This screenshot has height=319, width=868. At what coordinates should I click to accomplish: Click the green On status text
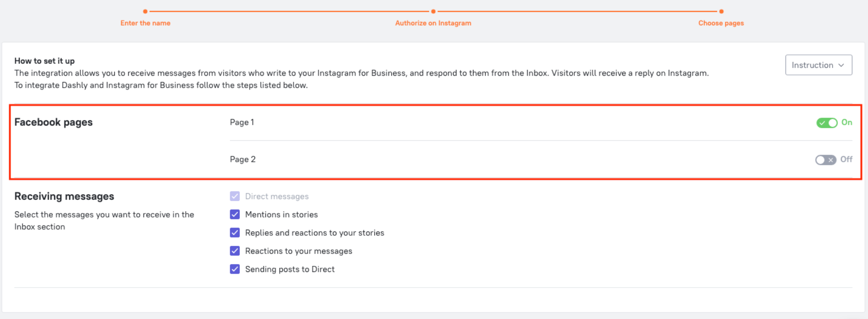pyautogui.click(x=847, y=122)
